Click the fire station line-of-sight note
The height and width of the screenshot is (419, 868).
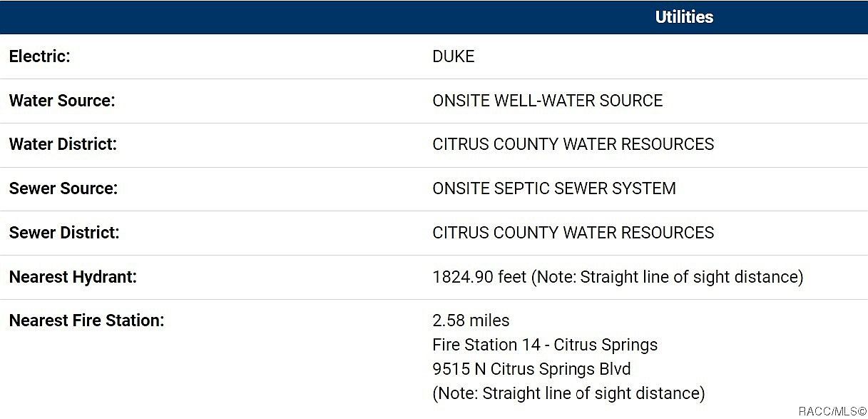click(568, 393)
